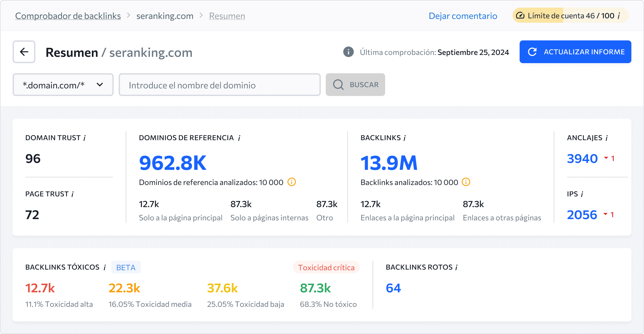Click 12.7k above Solo a la página principal
644x334 pixels.
(149, 204)
